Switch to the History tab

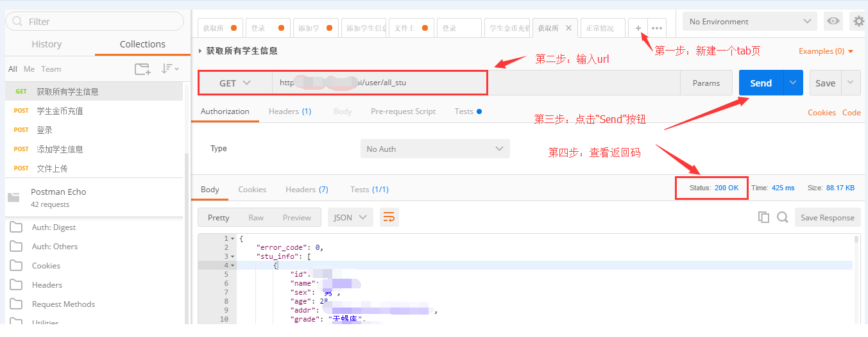47,44
